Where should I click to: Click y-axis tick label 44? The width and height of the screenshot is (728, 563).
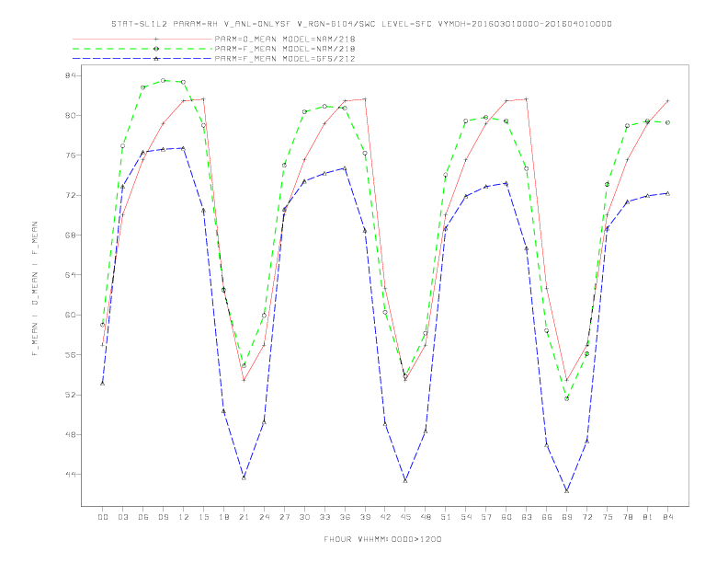pyautogui.click(x=70, y=475)
